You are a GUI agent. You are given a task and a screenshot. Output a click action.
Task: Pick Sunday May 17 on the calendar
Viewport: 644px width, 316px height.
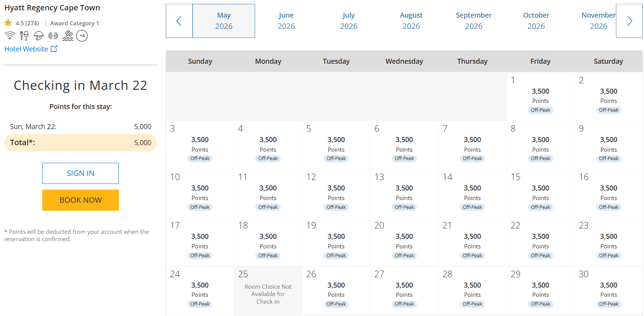pos(200,242)
